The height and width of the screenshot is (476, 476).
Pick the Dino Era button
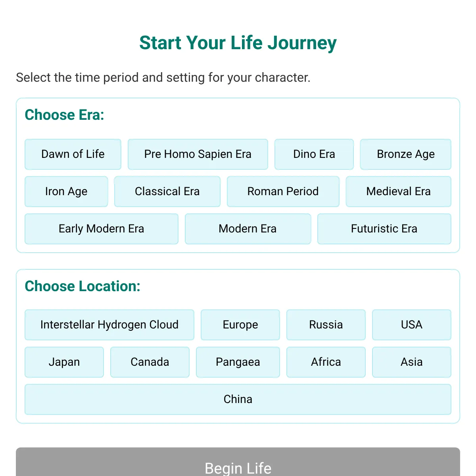click(314, 154)
